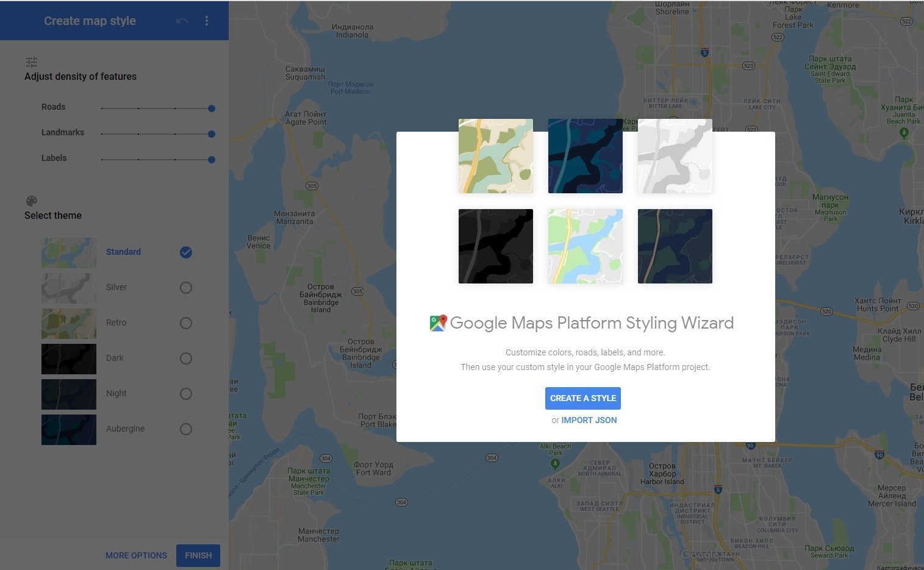Click the palette icon above Select theme
The height and width of the screenshot is (570, 924).
(32, 201)
